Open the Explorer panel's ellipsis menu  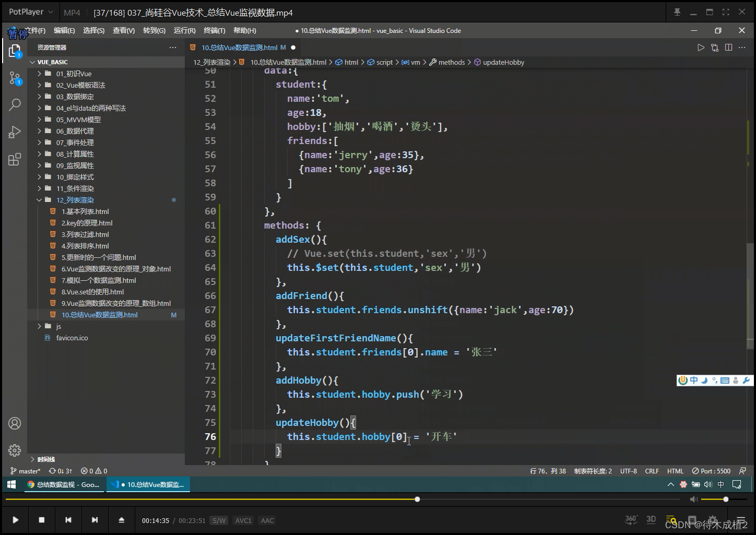pos(173,47)
